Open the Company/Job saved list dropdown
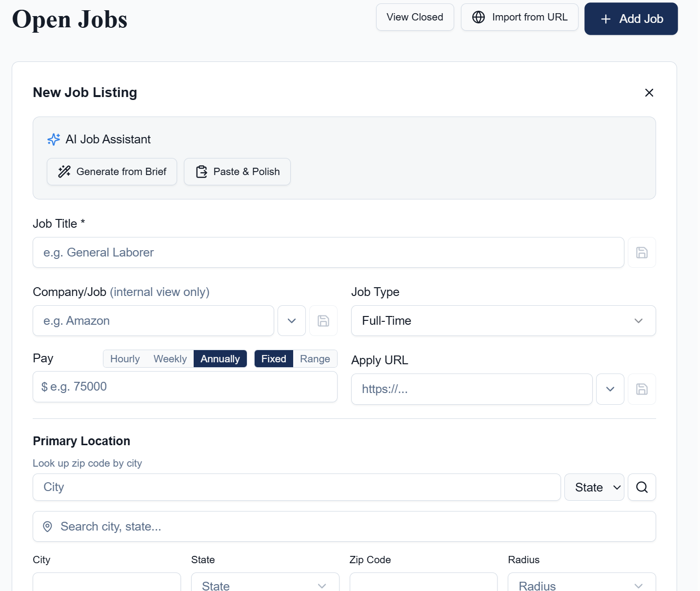 [x=292, y=321]
